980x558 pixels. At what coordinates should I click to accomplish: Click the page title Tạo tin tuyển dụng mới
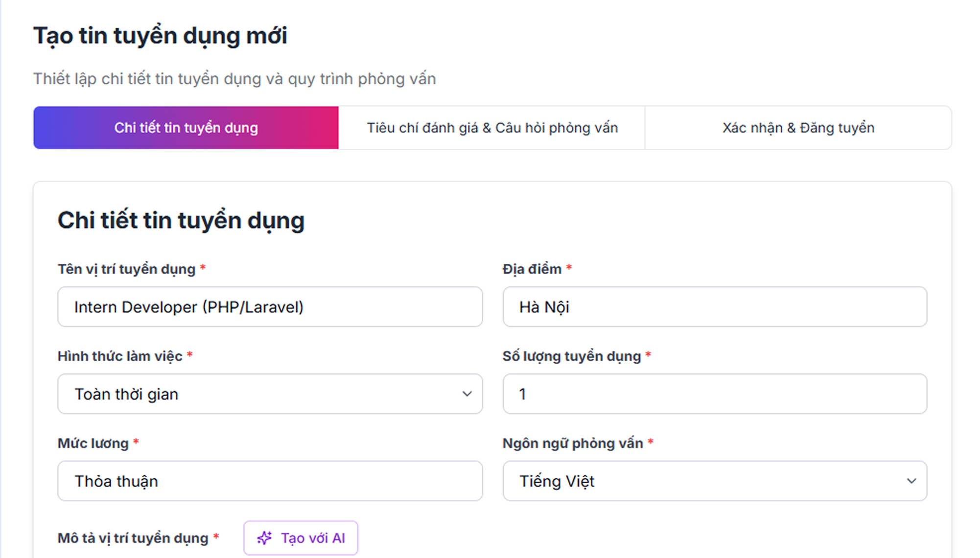160,36
